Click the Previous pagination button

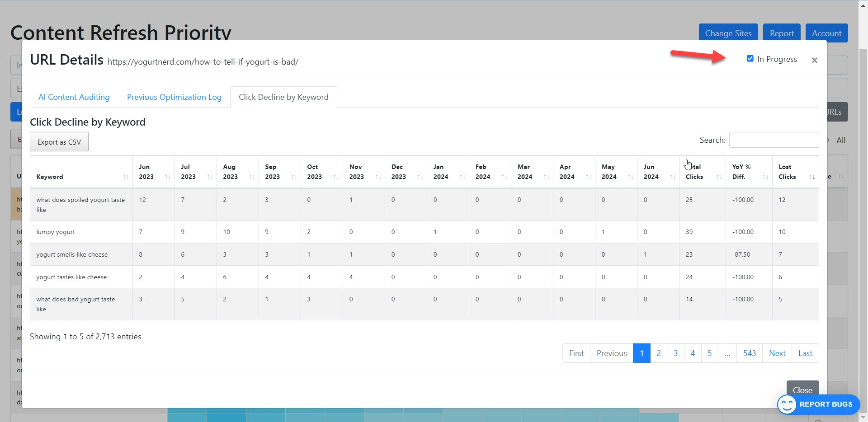point(612,353)
